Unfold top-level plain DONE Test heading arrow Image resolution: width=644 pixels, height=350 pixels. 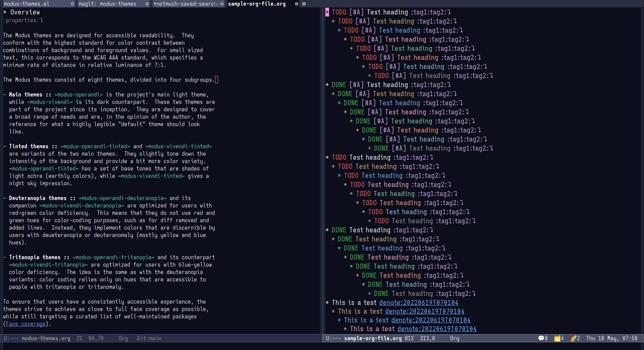pyautogui.click(x=431, y=230)
